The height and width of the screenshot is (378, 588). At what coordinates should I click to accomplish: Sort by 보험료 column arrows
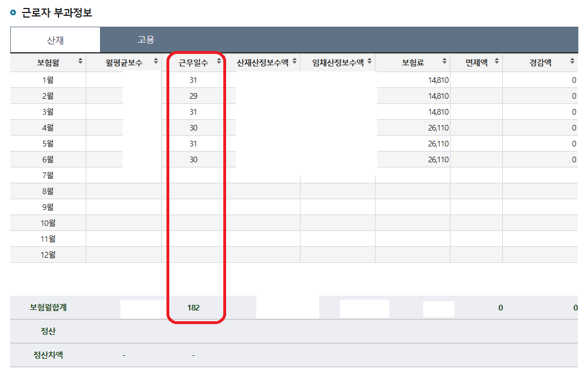click(444, 61)
